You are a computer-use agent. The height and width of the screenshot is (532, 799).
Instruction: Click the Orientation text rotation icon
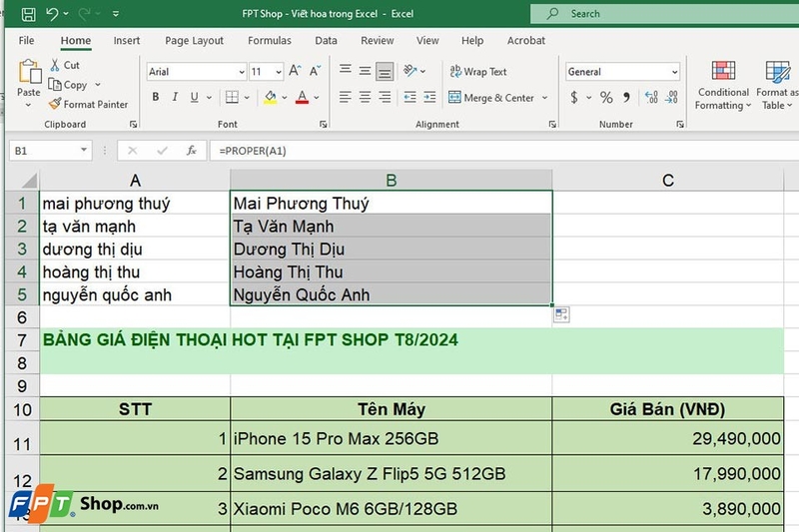coord(410,70)
